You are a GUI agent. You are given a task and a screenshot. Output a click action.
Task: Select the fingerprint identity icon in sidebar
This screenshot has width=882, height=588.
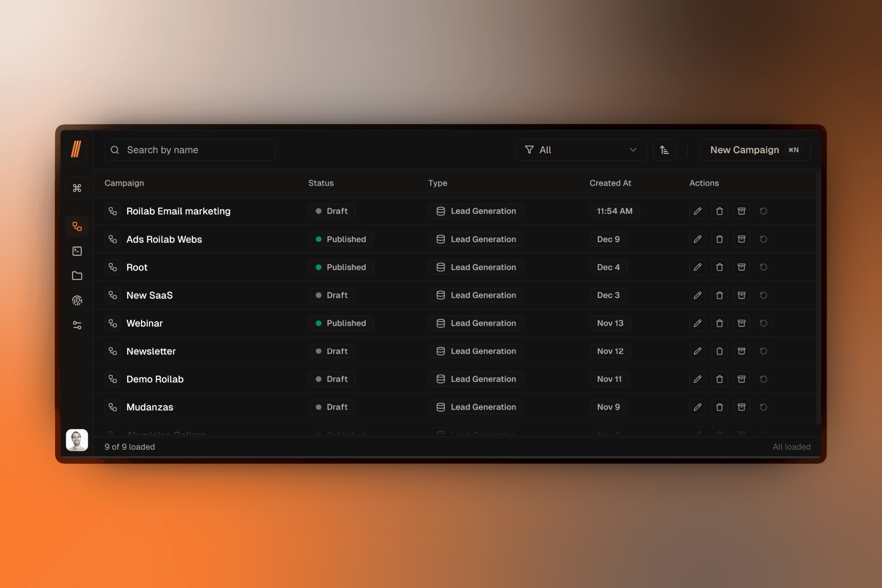point(77,300)
